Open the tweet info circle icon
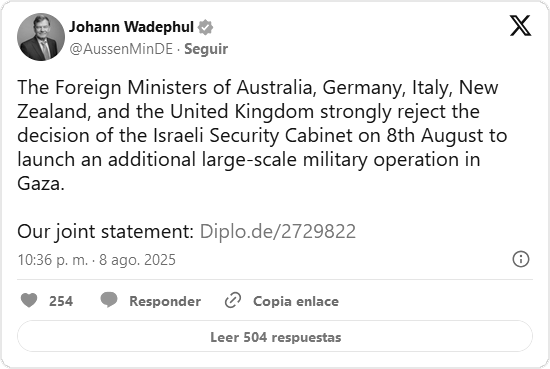550x369 pixels. point(521,259)
